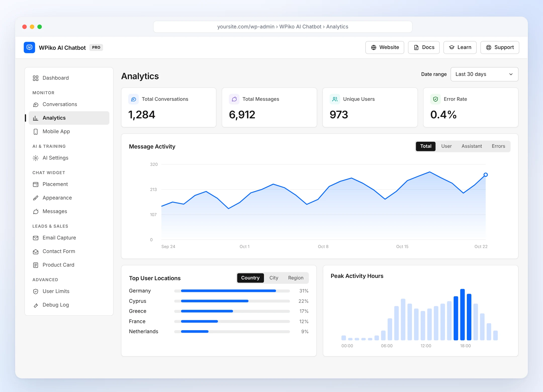The height and width of the screenshot is (392, 543).
Task: Click the last data point marker on chart
Action: [x=486, y=175]
